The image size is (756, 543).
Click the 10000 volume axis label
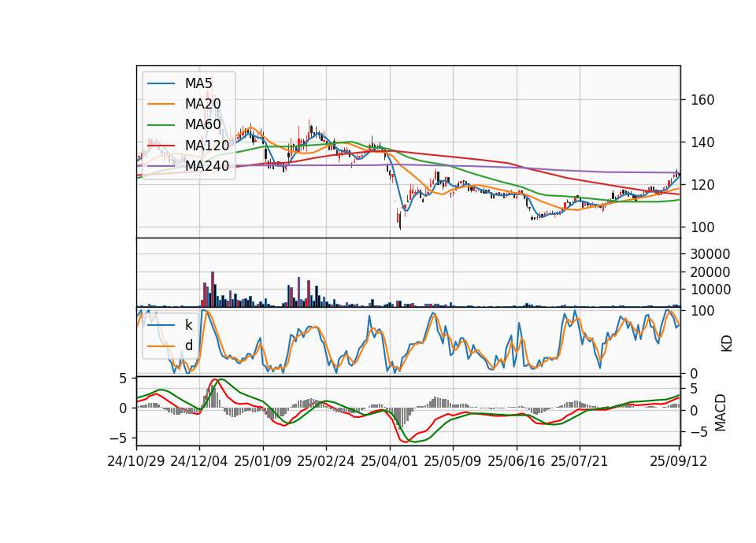click(x=710, y=290)
